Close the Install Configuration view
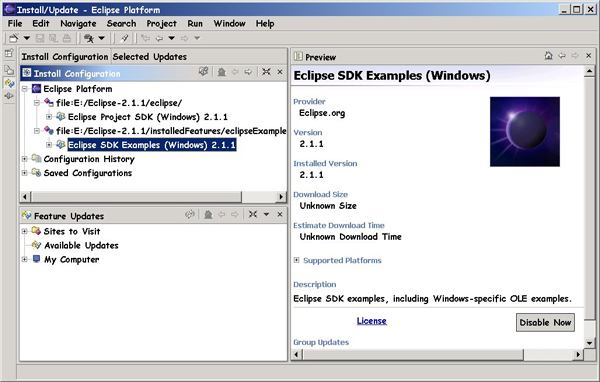Viewport: 600px width, 382px height. pos(280,72)
